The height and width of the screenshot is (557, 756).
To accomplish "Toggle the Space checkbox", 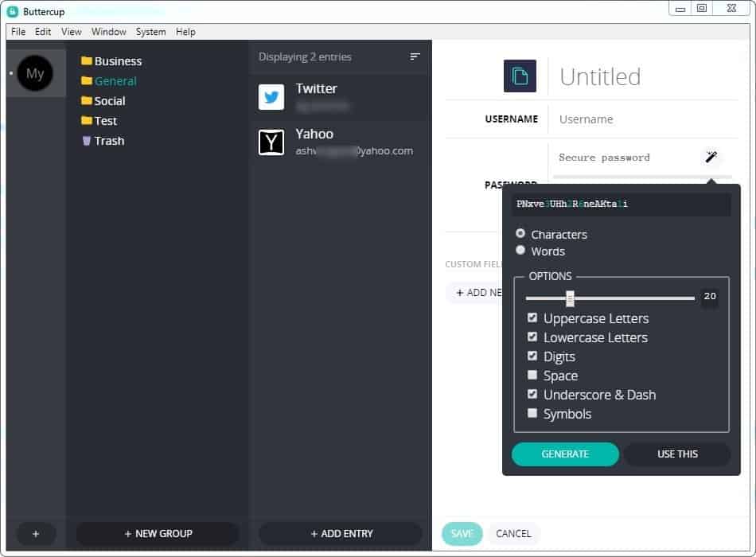I will point(532,375).
